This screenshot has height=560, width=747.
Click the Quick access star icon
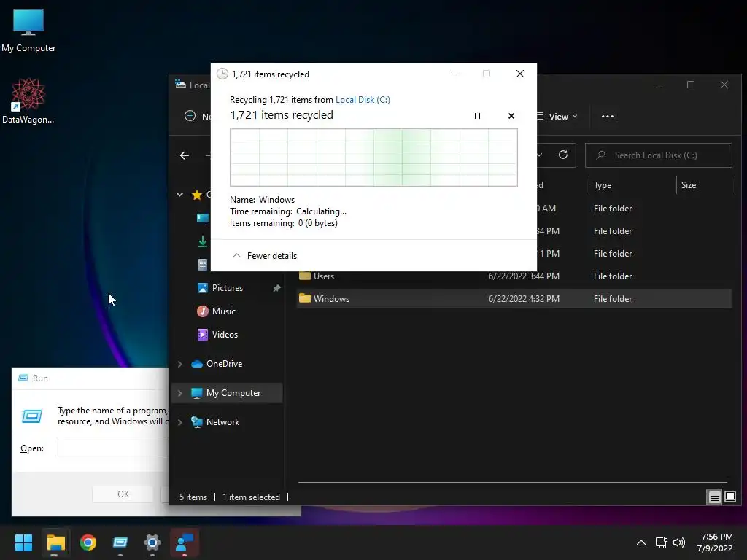pos(197,194)
